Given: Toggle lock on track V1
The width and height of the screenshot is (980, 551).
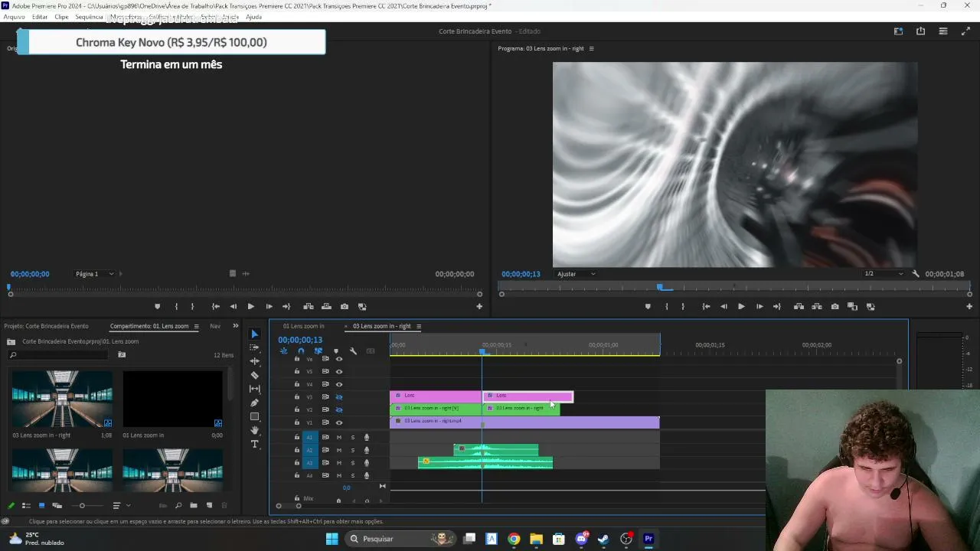Looking at the screenshot, I should [297, 422].
